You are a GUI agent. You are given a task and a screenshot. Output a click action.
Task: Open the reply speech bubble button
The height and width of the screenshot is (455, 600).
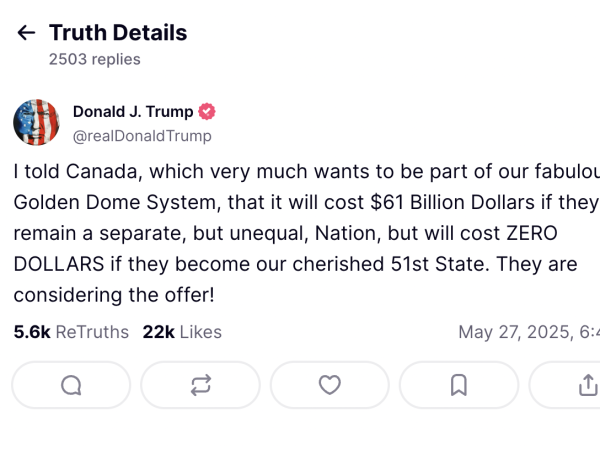click(71, 385)
